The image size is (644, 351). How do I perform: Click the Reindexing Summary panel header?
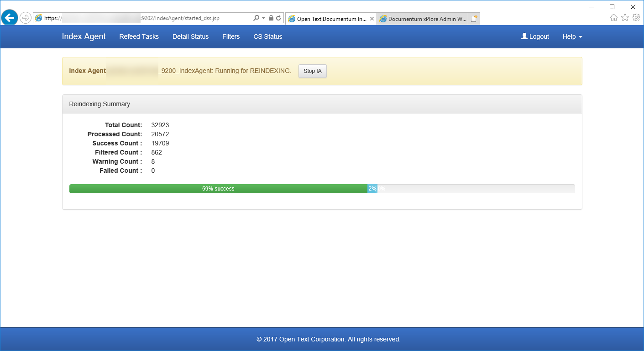click(x=322, y=104)
